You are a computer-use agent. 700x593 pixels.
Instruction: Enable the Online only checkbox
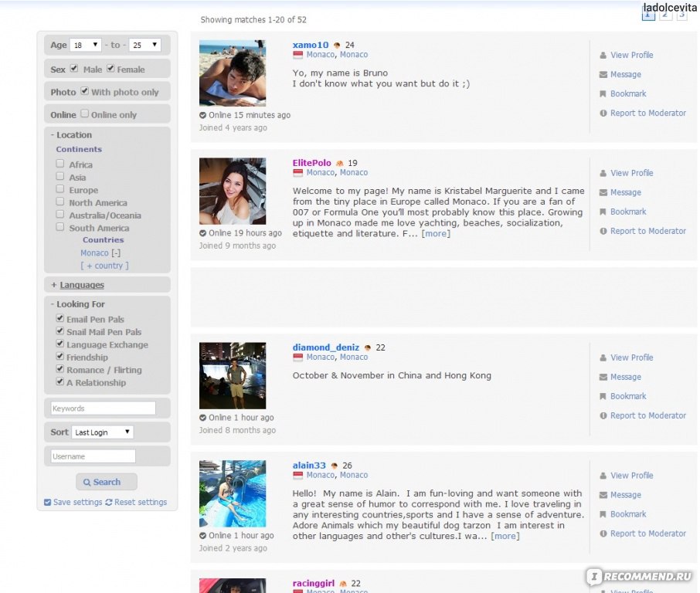[84, 114]
